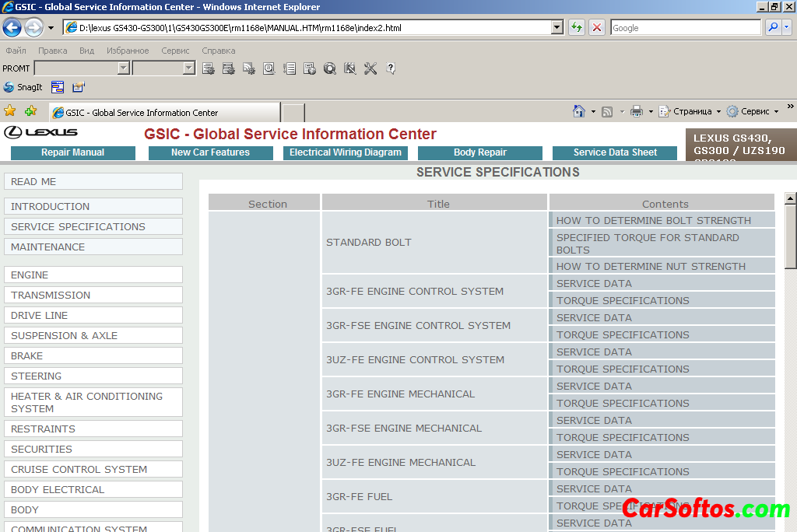Screen dimensions: 797x532
Task: Open the Избранное menu
Action: 128,51
